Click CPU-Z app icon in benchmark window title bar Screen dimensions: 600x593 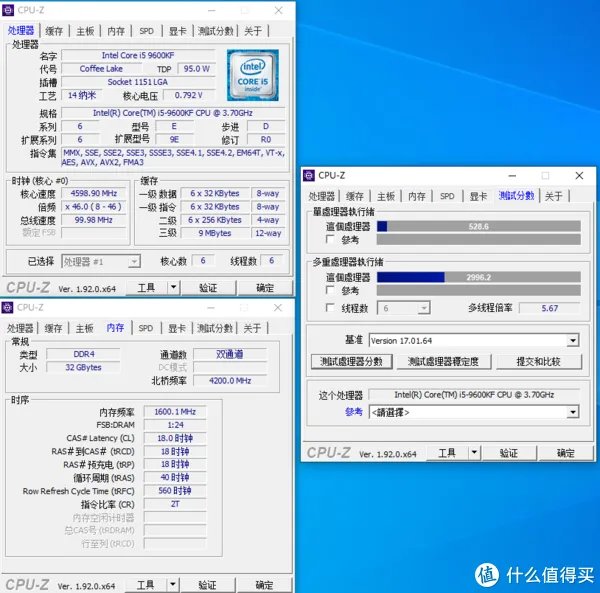pos(309,175)
